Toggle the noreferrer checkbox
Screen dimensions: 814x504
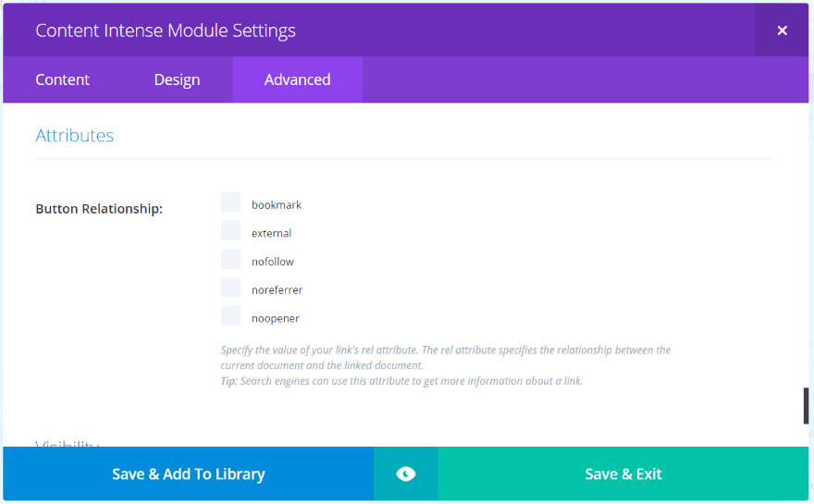231,289
